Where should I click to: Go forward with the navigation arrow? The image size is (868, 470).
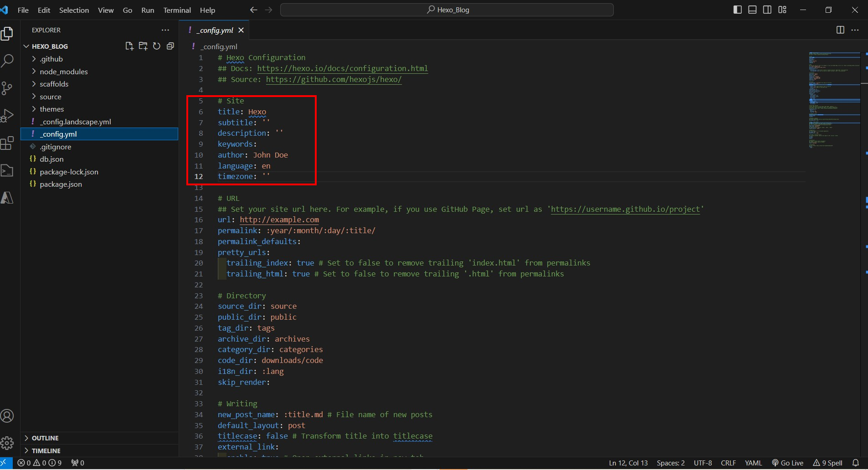[x=269, y=10]
